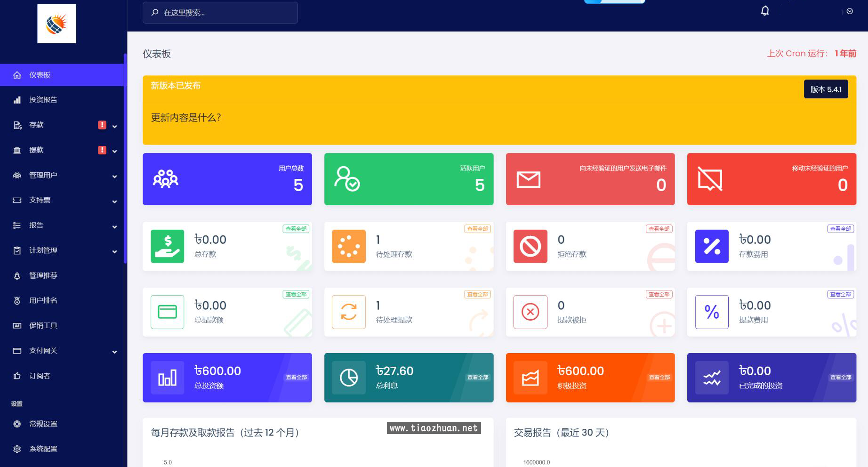Click the rejected withdrawals X-circle icon
Image resolution: width=868 pixels, height=467 pixels.
point(530,312)
